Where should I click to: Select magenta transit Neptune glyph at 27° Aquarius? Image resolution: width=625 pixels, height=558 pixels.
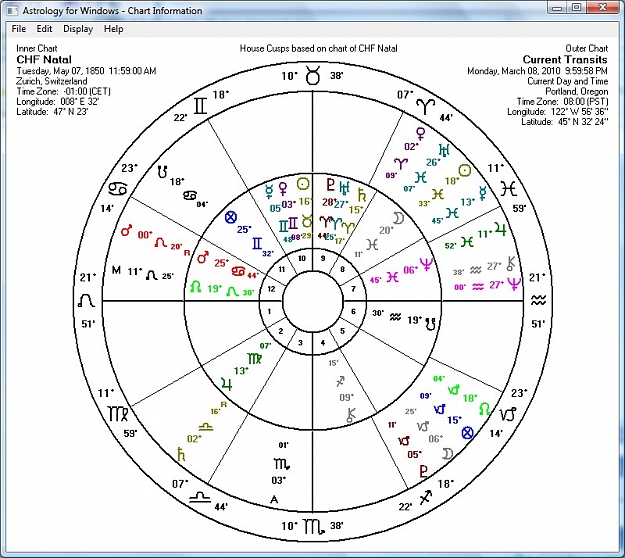coord(514,284)
